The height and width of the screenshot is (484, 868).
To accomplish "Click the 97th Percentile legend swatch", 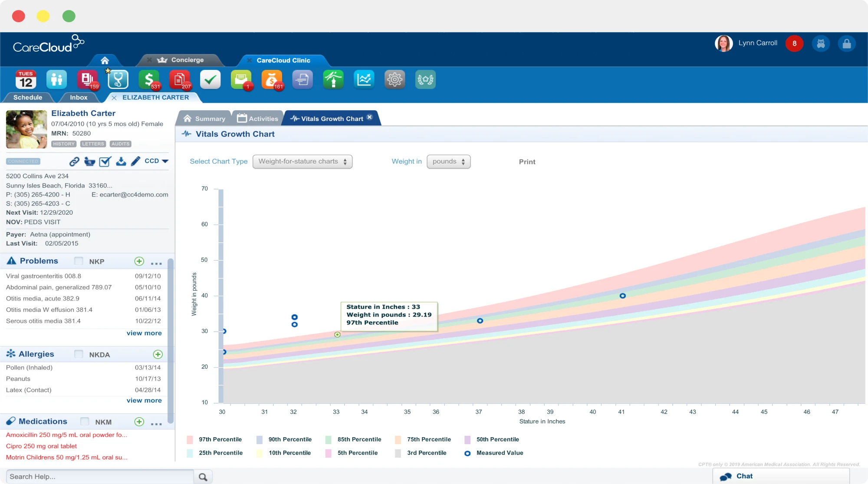I will (190, 440).
